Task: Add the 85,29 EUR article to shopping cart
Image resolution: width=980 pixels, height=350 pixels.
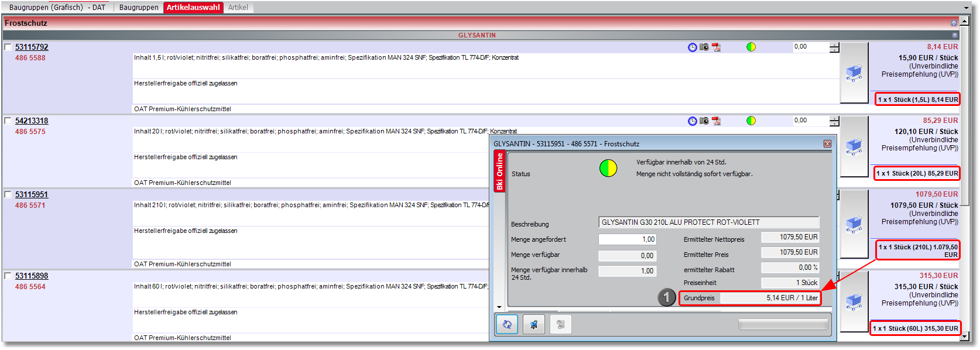Action: pos(854,146)
